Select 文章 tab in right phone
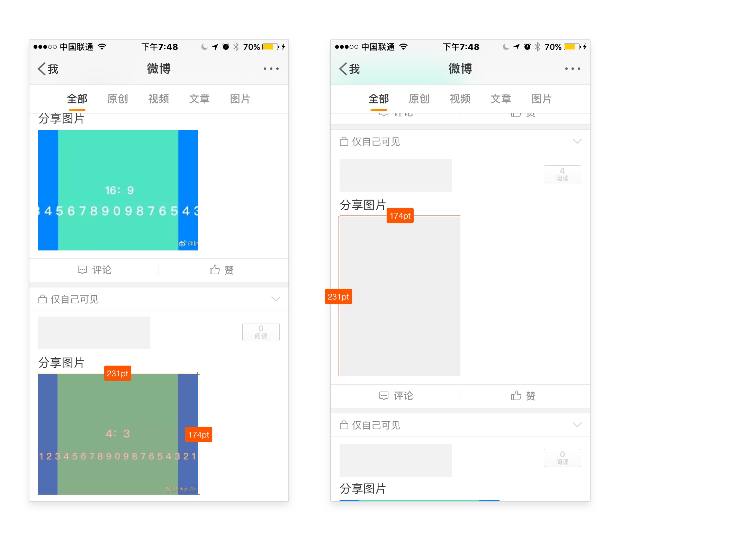The image size is (756, 541). [501, 99]
